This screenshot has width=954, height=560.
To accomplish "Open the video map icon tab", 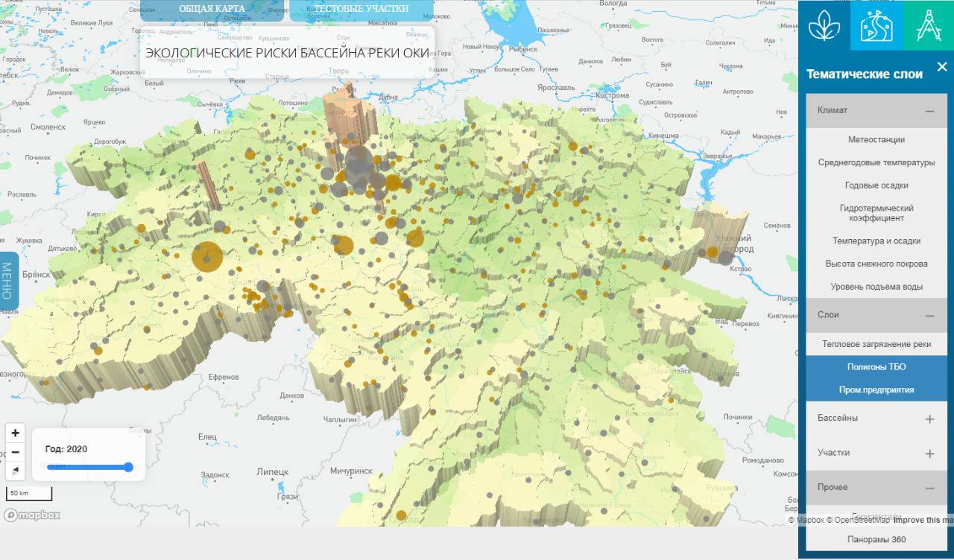I will click(876, 25).
